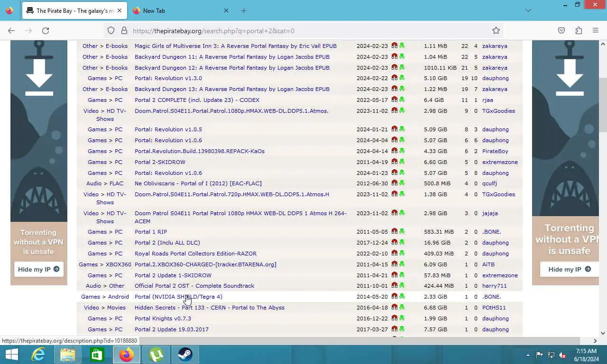Click the magnet icon for Royal Roads Portal Collectors Edition
The height and width of the screenshot is (364, 607).
click(x=395, y=254)
